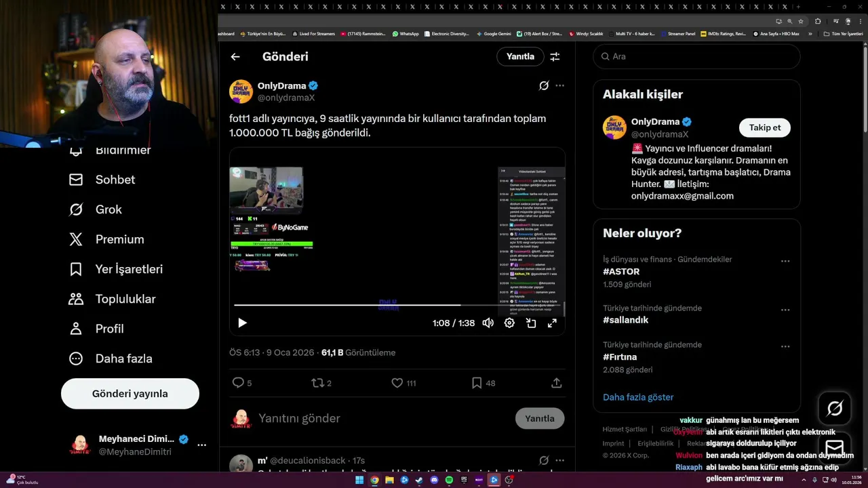Open Livad For Streamers bookmark
Image resolution: width=868 pixels, height=488 pixels.
(x=313, y=34)
